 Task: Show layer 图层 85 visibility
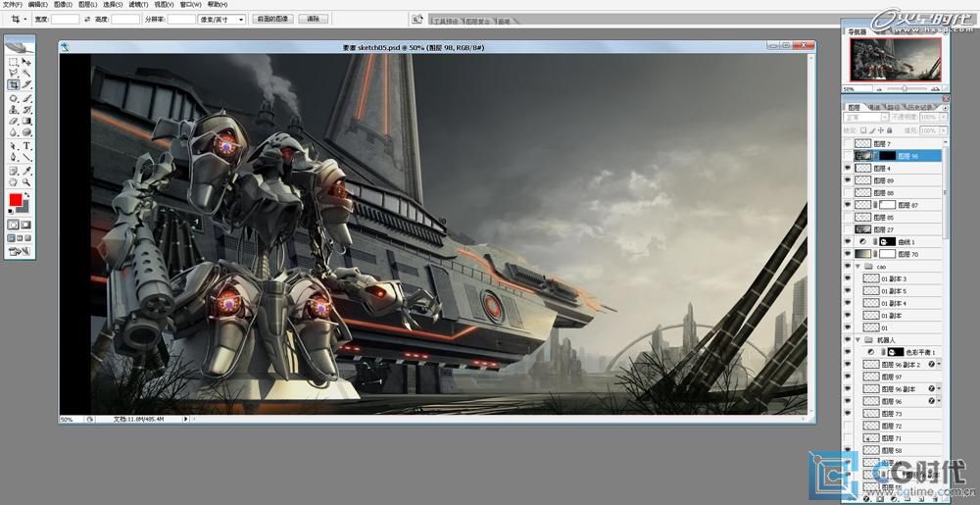pyautogui.click(x=848, y=217)
